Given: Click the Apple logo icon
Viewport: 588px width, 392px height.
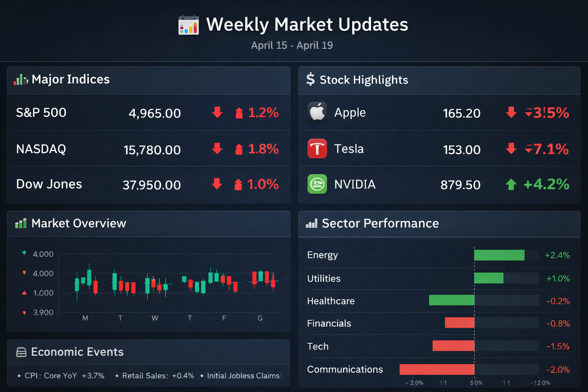Looking at the screenshot, I should (x=317, y=112).
